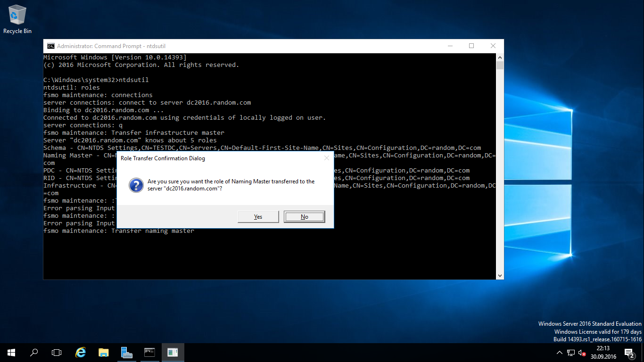The width and height of the screenshot is (644, 362).
Task: Confirm role transfer with Yes button
Action: point(258,217)
